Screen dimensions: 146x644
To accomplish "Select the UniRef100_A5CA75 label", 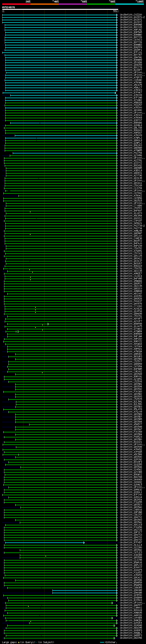I will click(x=131, y=85).
